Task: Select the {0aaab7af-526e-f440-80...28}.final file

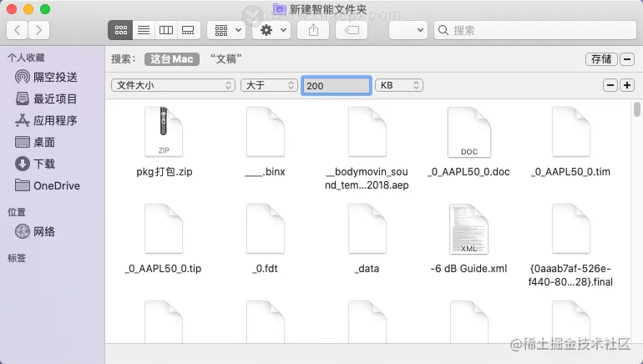Action: pos(571,229)
